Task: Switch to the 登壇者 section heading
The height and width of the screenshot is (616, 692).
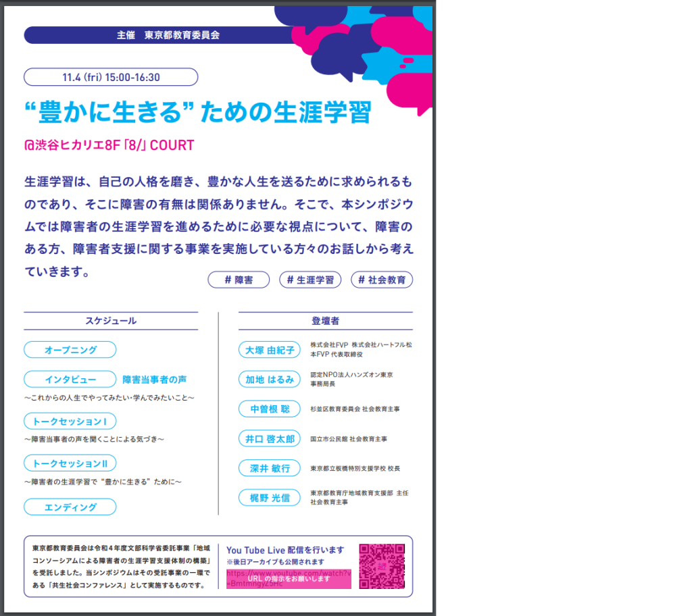Action: point(325,321)
